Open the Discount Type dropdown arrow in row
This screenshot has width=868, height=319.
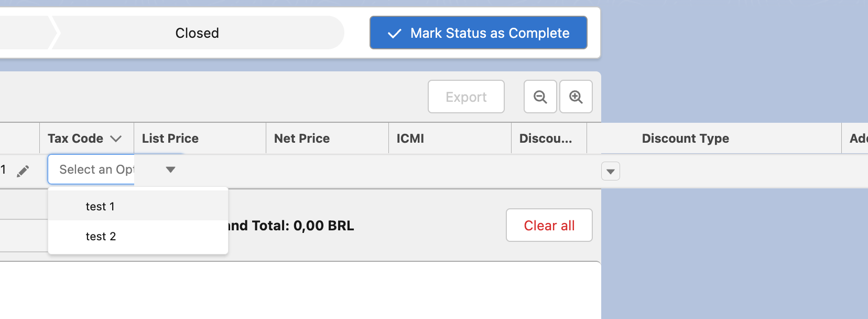click(x=611, y=171)
